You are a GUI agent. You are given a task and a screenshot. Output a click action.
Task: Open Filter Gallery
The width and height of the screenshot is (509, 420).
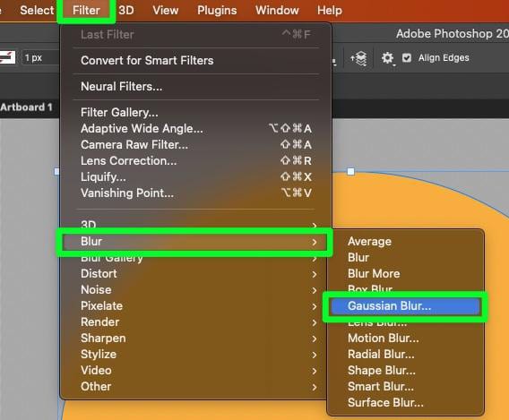(195, 113)
